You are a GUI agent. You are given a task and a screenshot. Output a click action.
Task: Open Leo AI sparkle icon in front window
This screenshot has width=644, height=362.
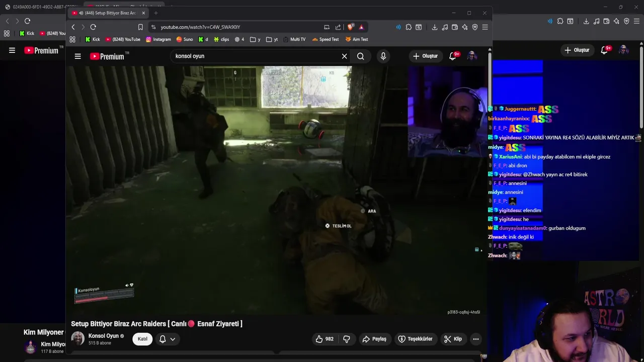pos(465,27)
